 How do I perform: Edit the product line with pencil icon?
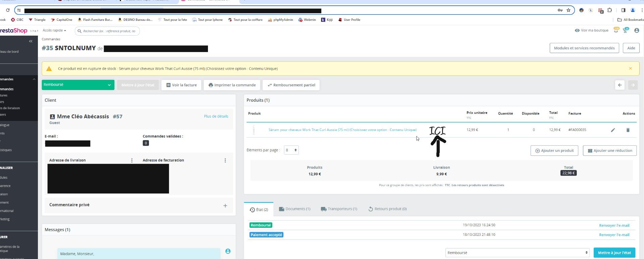point(613,130)
